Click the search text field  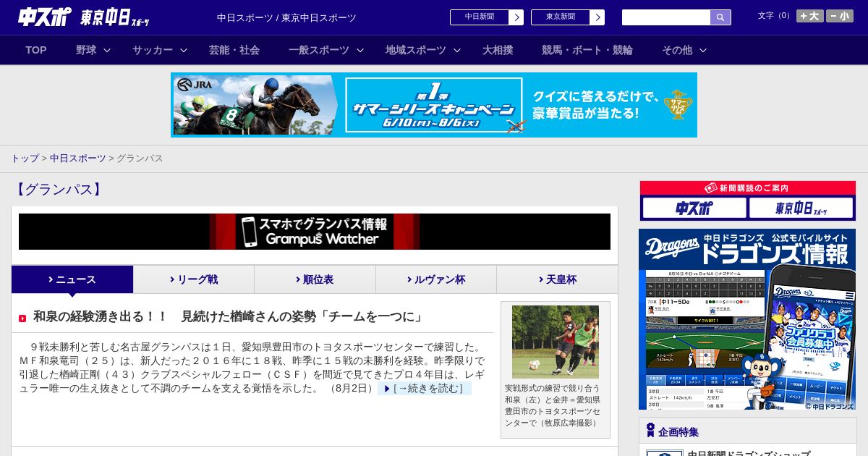coord(666,17)
